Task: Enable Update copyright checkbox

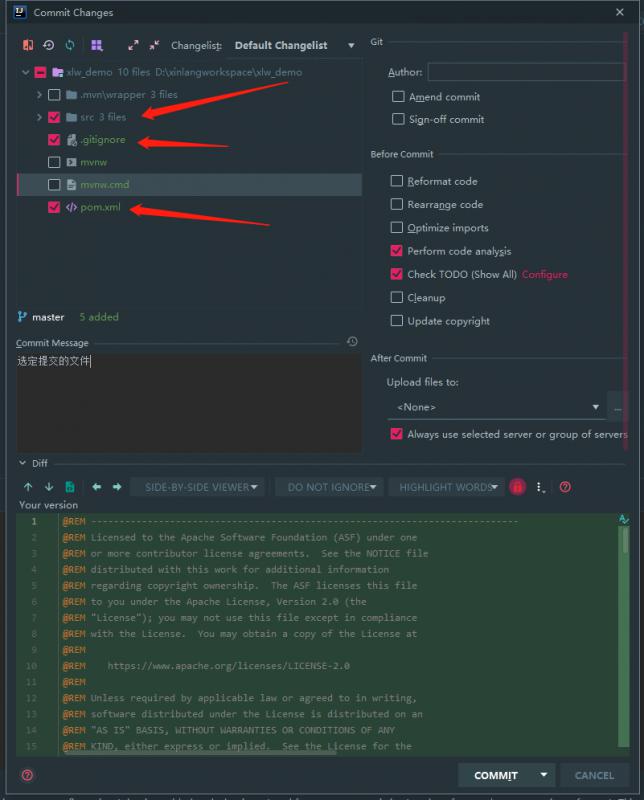Action: [397, 320]
